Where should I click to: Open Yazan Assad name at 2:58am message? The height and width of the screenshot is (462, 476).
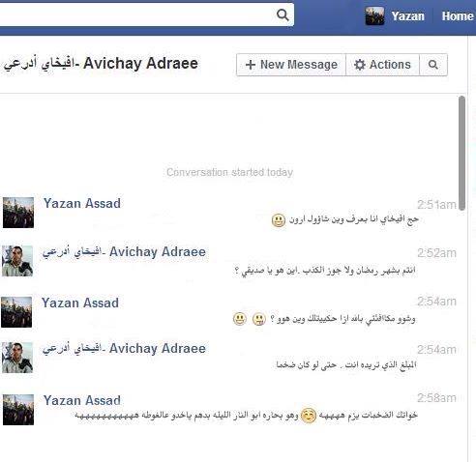82,400
